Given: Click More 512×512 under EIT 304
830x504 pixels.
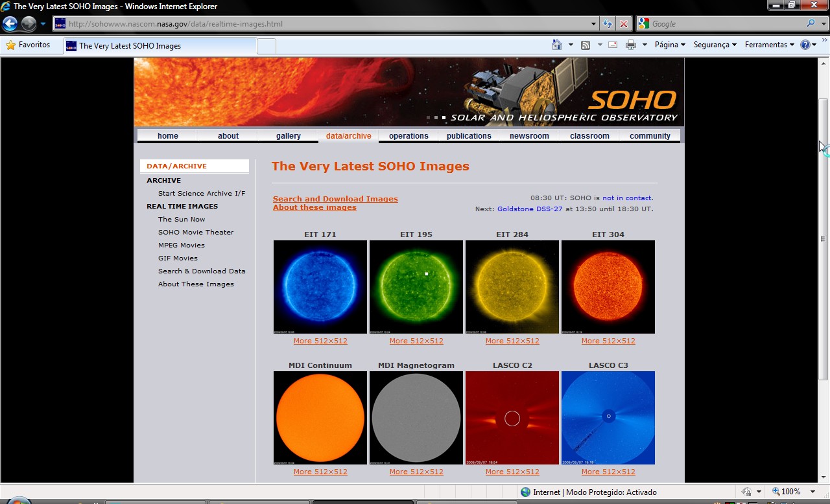Looking at the screenshot, I should [x=608, y=341].
